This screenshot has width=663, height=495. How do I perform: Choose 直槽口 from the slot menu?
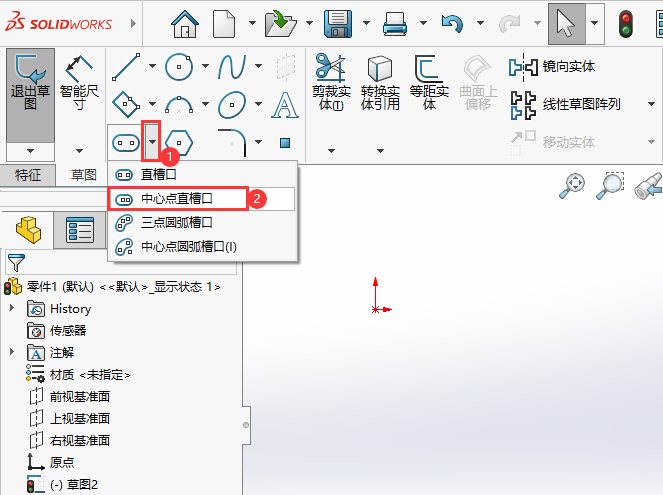point(203,174)
